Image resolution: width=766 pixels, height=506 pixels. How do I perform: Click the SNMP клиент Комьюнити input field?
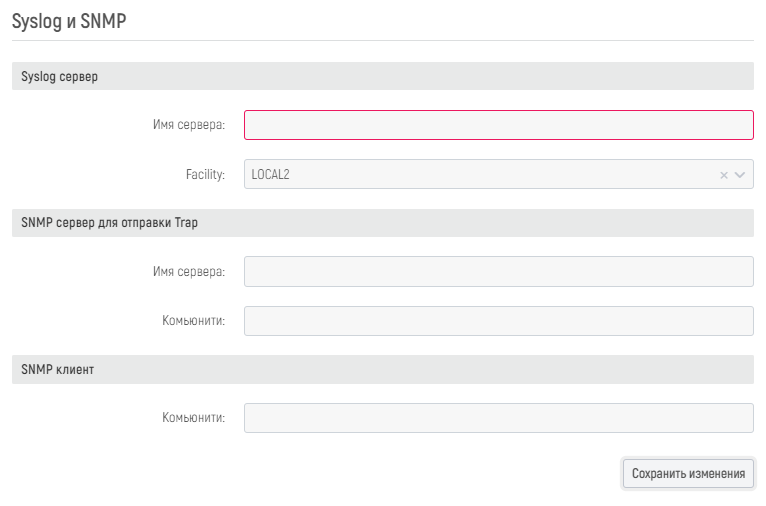[x=498, y=418]
